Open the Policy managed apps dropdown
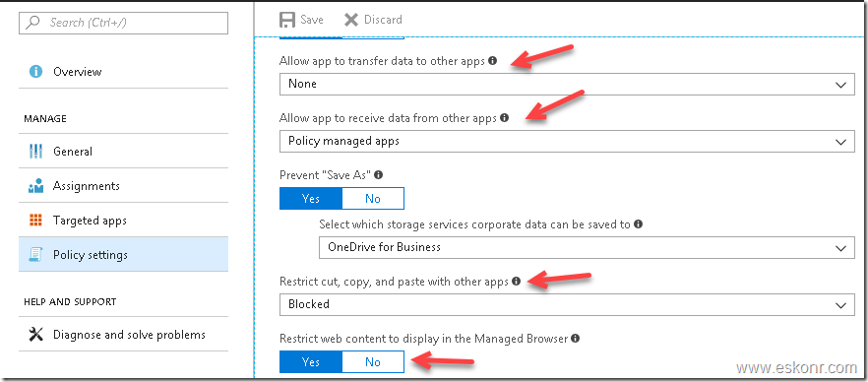The image size is (868, 382). (567, 141)
